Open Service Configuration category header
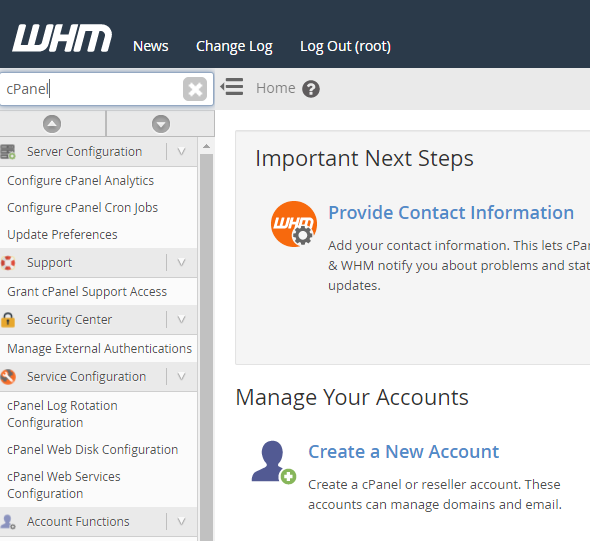This screenshot has height=541, width=590. [x=86, y=376]
